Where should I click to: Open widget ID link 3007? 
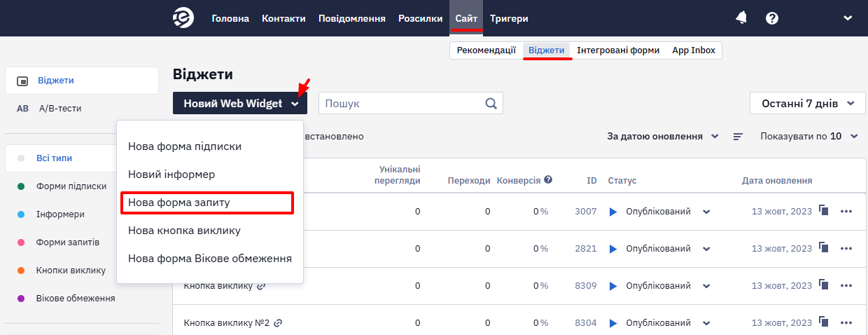coord(586,212)
